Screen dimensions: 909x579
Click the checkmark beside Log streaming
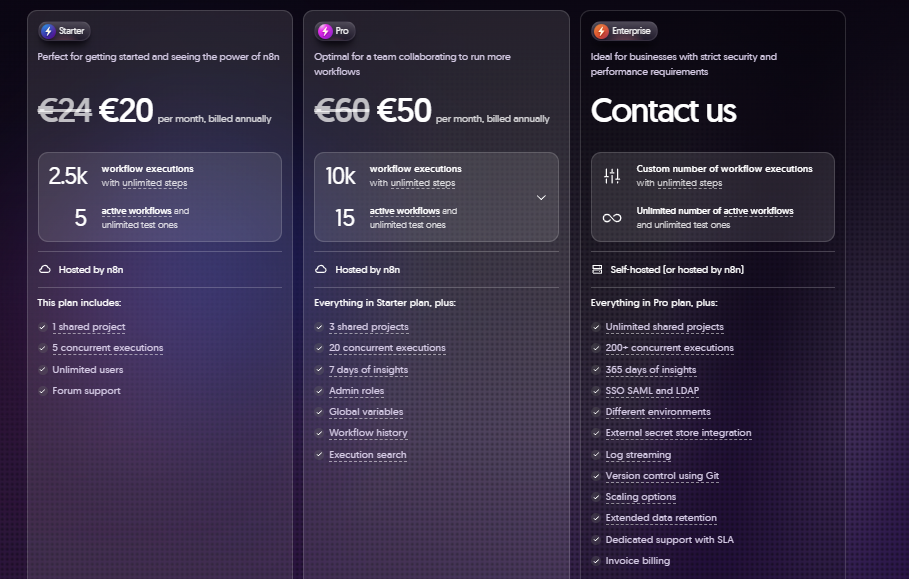click(595, 455)
